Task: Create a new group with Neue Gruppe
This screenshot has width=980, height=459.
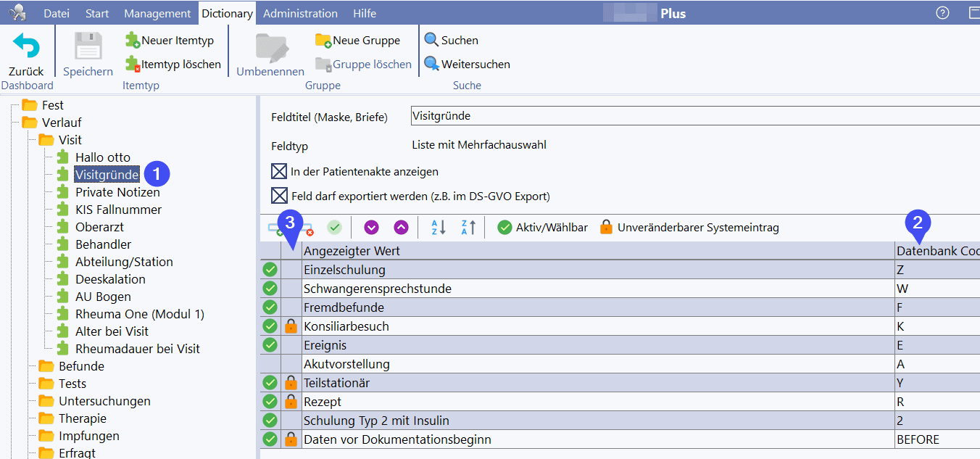Action: pyautogui.click(x=357, y=41)
